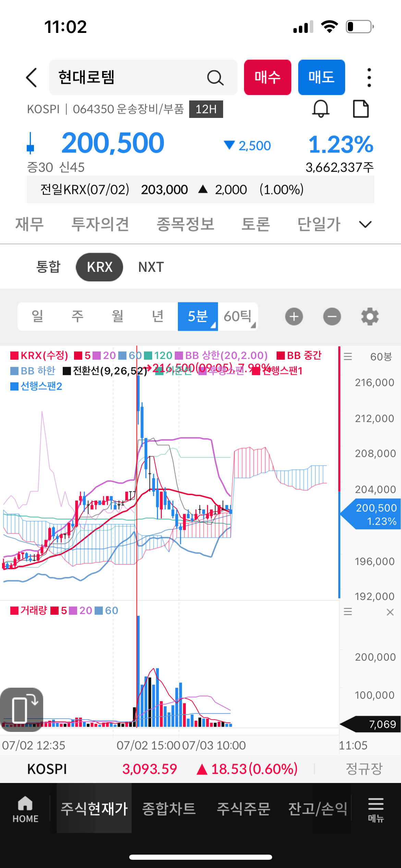The height and width of the screenshot is (868, 401).
Task: Open the memo note icon
Action: [361, 109]
